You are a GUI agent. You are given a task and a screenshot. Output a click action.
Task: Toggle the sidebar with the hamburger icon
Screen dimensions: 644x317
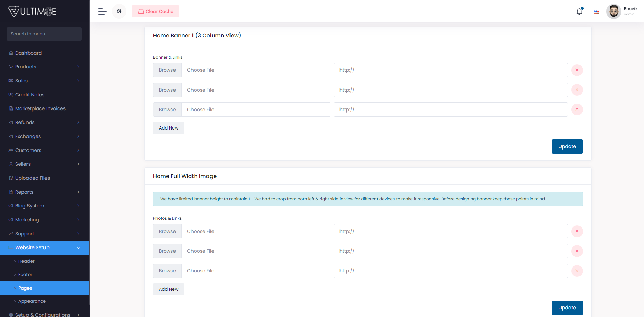pos(102,11)
